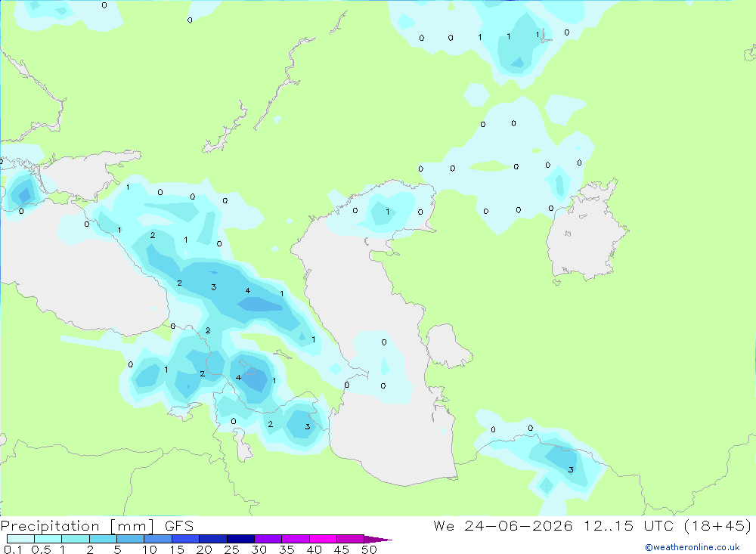The width and height of the screenshot is (756, 554).
Task: Select the 35–40 mm violet legend swatch
Action: 296,539
